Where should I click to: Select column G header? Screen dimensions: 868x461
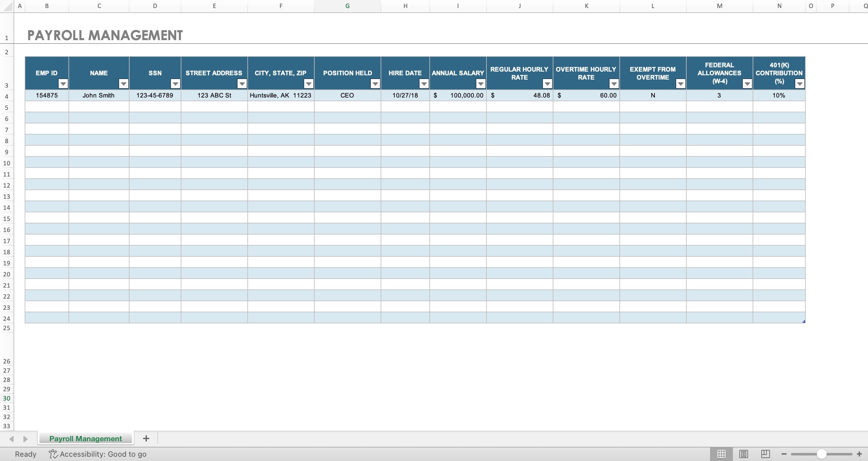(x=347, y=6)
